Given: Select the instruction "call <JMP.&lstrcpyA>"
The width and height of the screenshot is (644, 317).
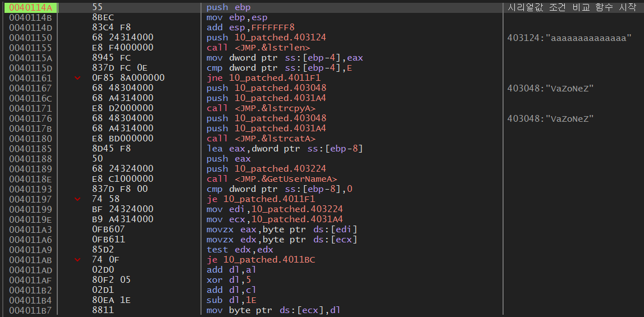Looking at the screenshot, I should tap(261, 108).
